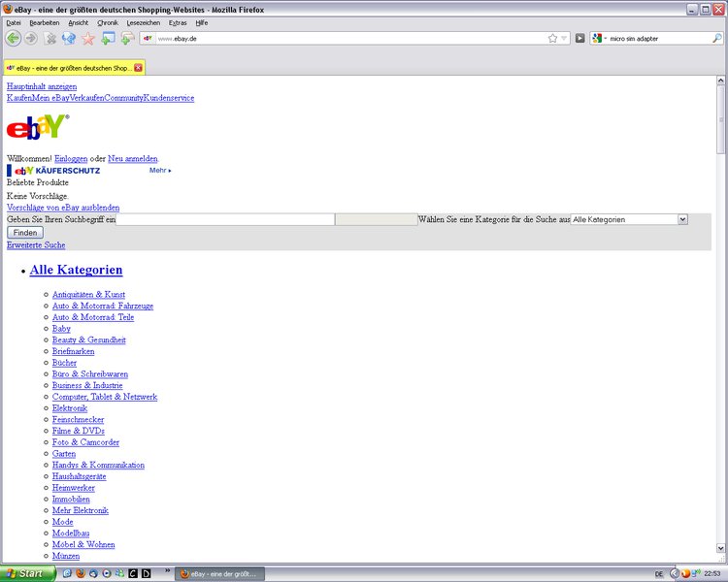728x582 pixels.
Task: Click the pink star bookmarks toolbar icon
Action: [88, 39]
